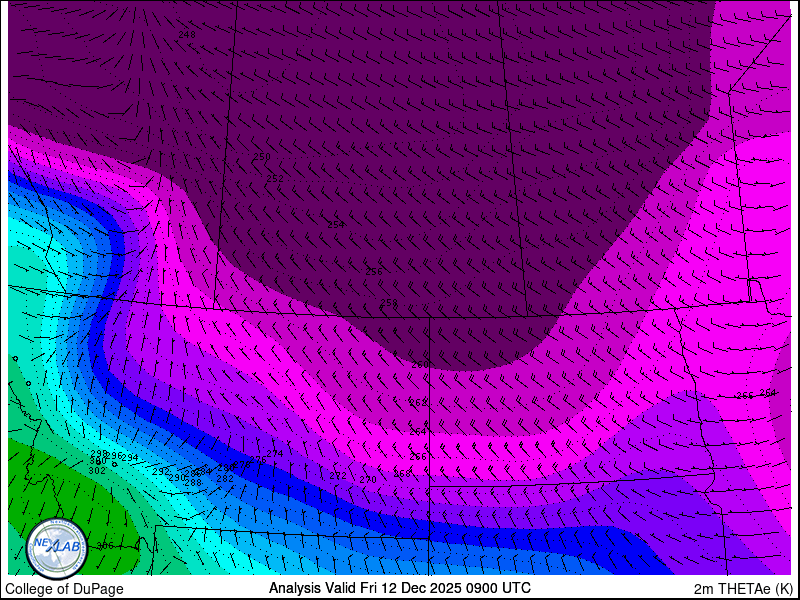This screenshot has width=800, height=600.
Task: Click the 302 contour label
Action: coord(97,470)
